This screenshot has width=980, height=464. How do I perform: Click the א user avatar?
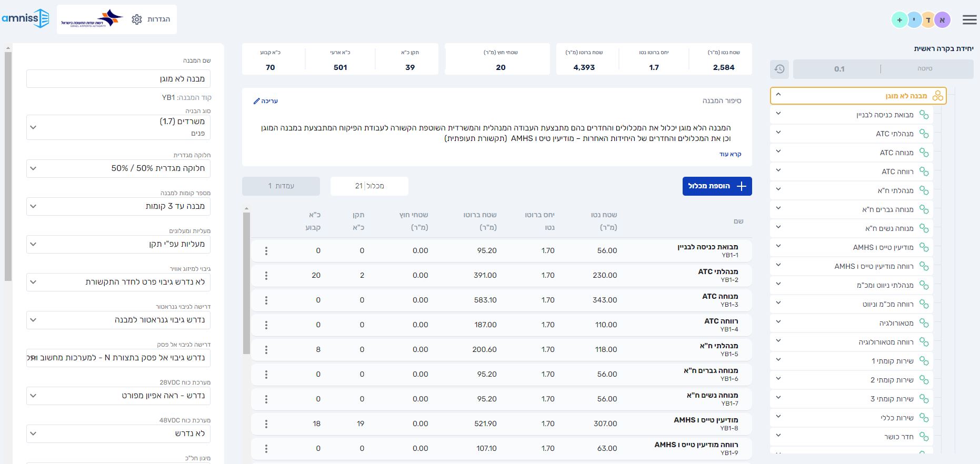coord(943,20)
